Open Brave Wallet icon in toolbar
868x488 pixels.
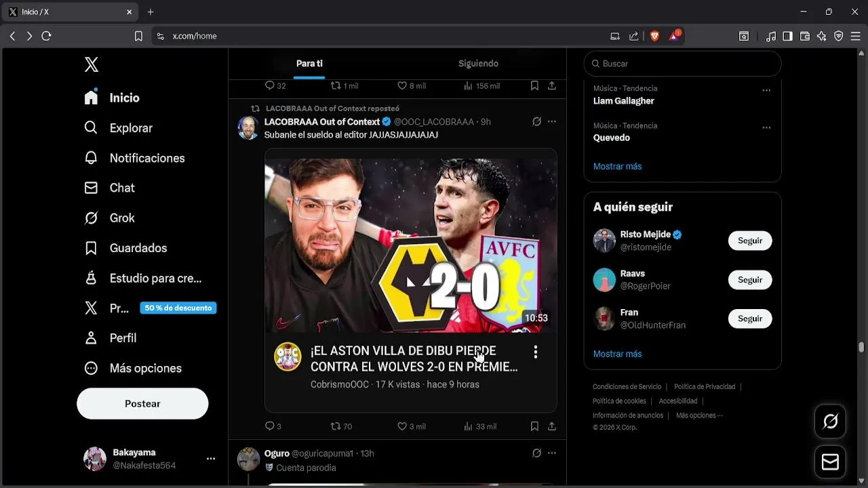(805, 36)
